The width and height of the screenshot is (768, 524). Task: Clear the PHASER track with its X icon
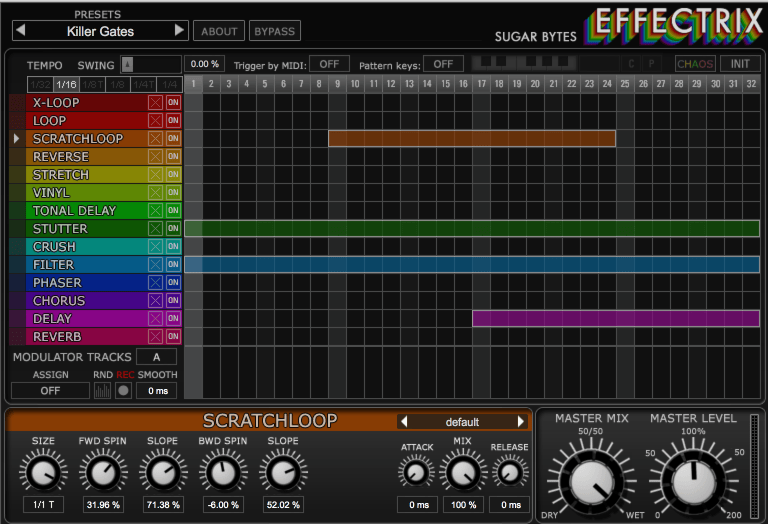pos(155,283)
